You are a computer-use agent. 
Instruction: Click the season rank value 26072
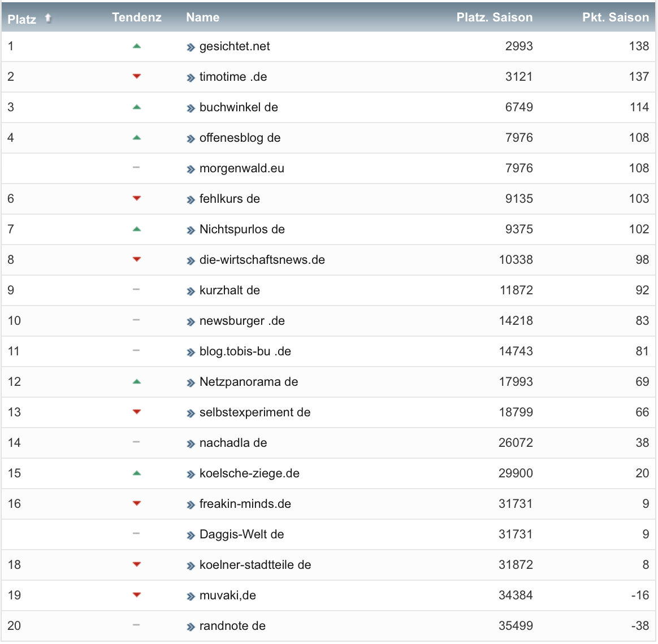point(516,443)
